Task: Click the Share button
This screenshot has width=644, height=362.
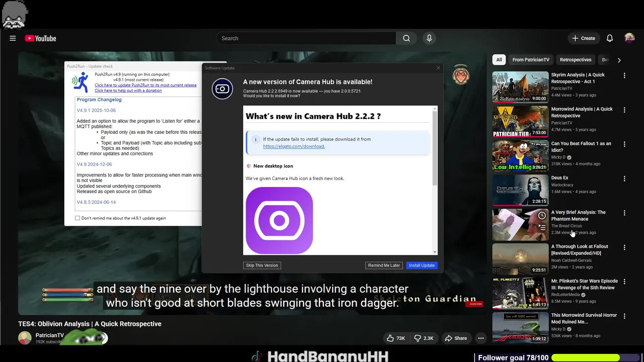Action: (455, 338)
